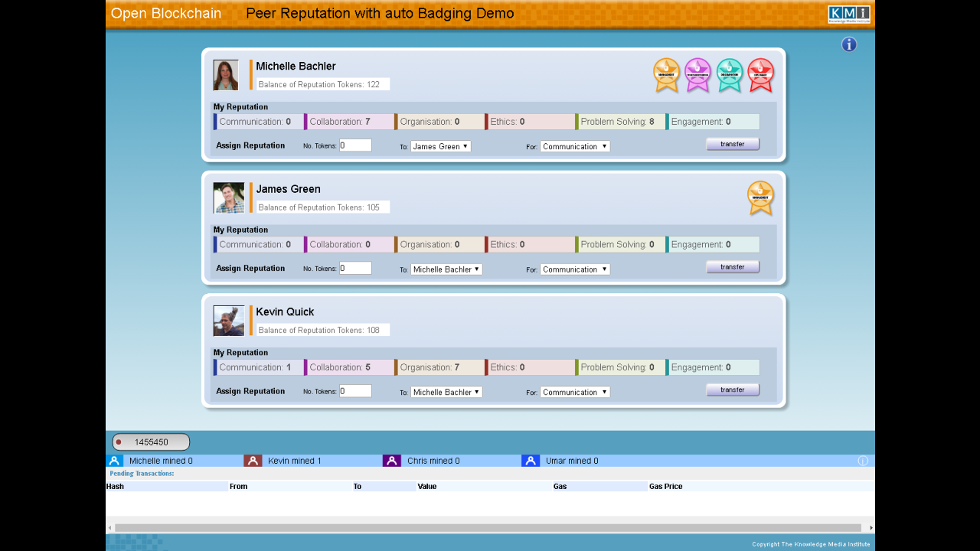Click Michelle's purple star badge icon
The height and width of the screenshot is (551, 980).
click(697, 74)
